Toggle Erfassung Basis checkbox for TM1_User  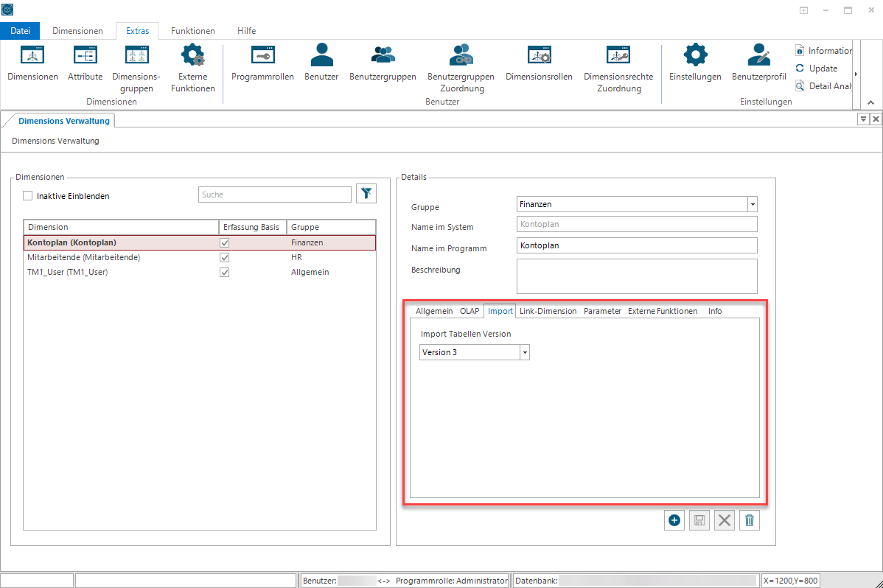click(x=224, y=272)
